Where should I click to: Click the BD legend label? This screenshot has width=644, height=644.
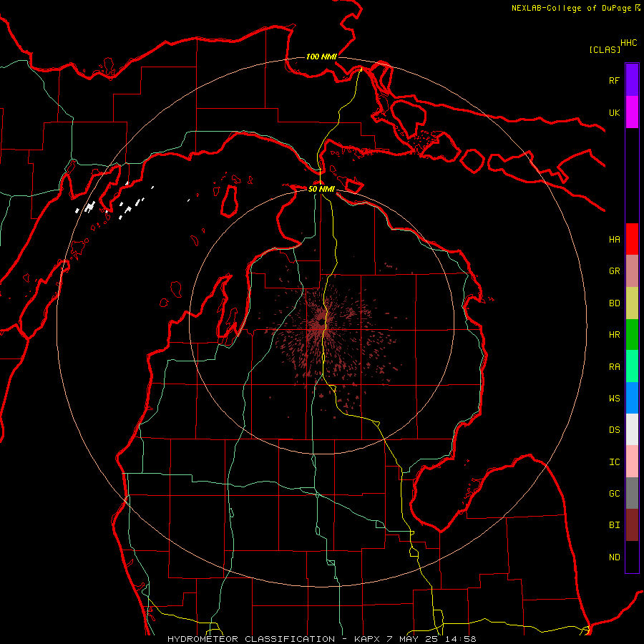click(x=614, y=303)
